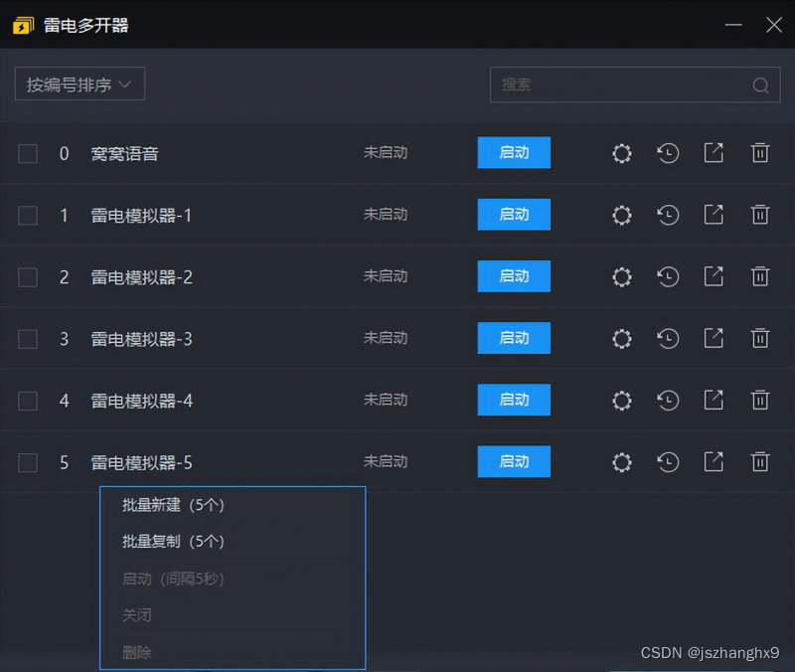Open settings gear for 雷电模拟器-2
This screenshot has height=672, width=795.
(x=622, y=277)
